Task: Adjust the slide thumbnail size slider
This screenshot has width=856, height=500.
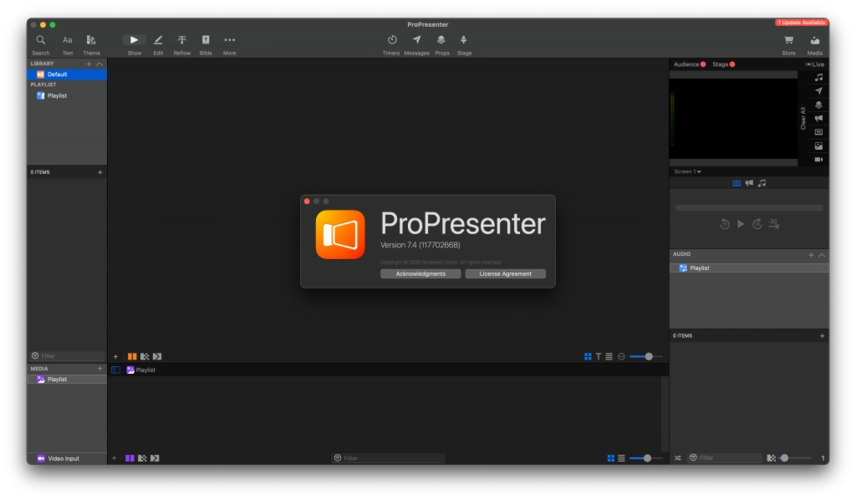Action: click(x=646, y=356)
